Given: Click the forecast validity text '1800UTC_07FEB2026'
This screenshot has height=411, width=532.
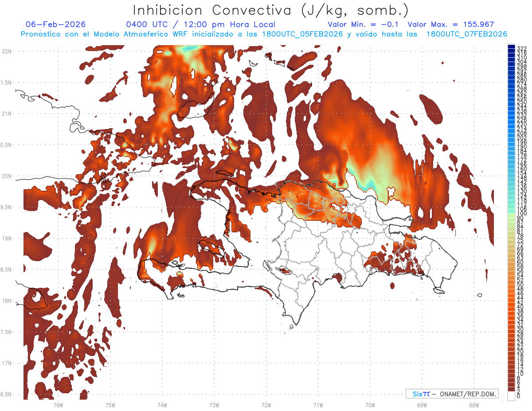Looking at the screenshot, I should point(467,34).
